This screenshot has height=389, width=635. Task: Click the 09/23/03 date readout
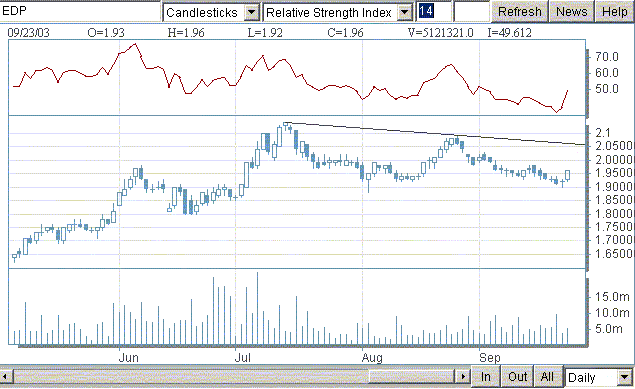point(28,33)
